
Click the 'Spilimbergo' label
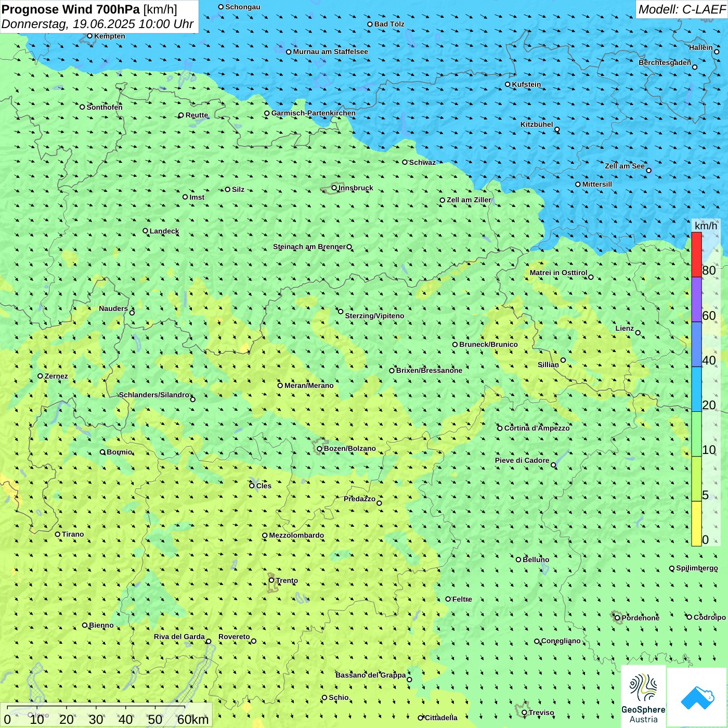(x=697, y=568)
